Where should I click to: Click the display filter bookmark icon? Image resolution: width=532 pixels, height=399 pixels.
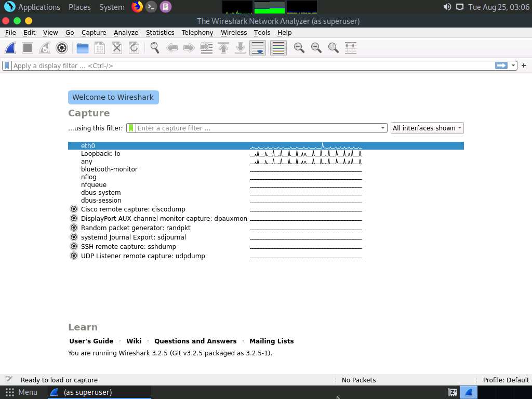click(x=7, y=65)
